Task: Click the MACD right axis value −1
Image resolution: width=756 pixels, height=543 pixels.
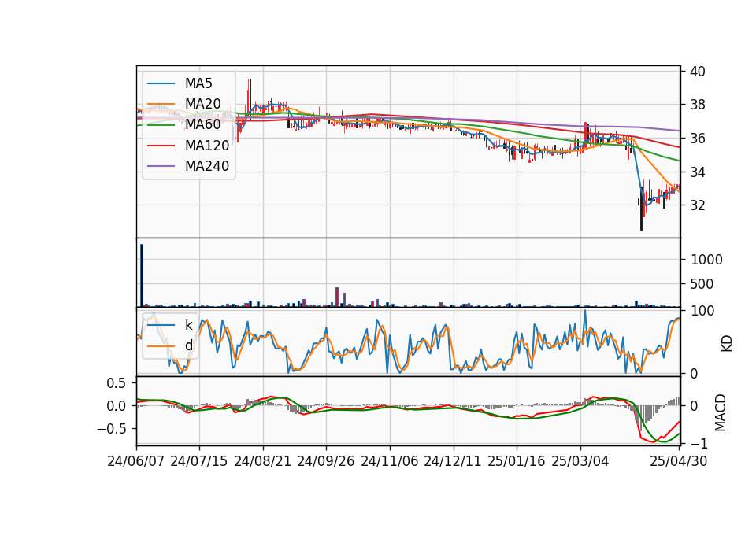Action: click(x=699, y=443)
